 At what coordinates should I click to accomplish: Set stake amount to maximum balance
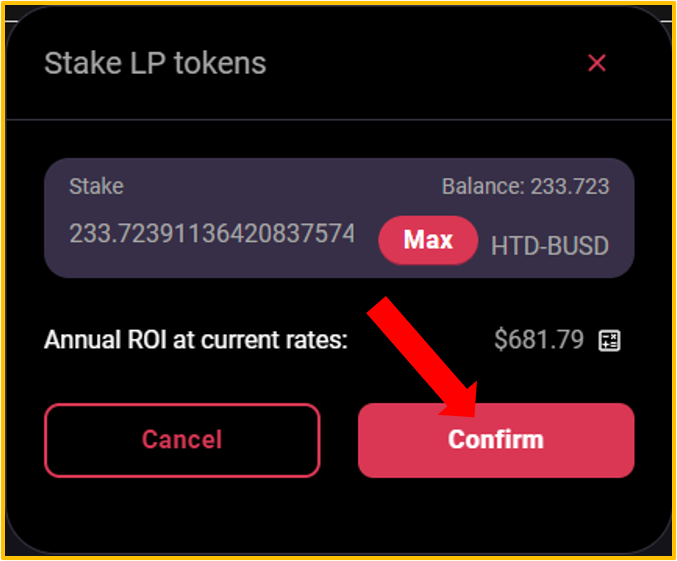point(428,240)
